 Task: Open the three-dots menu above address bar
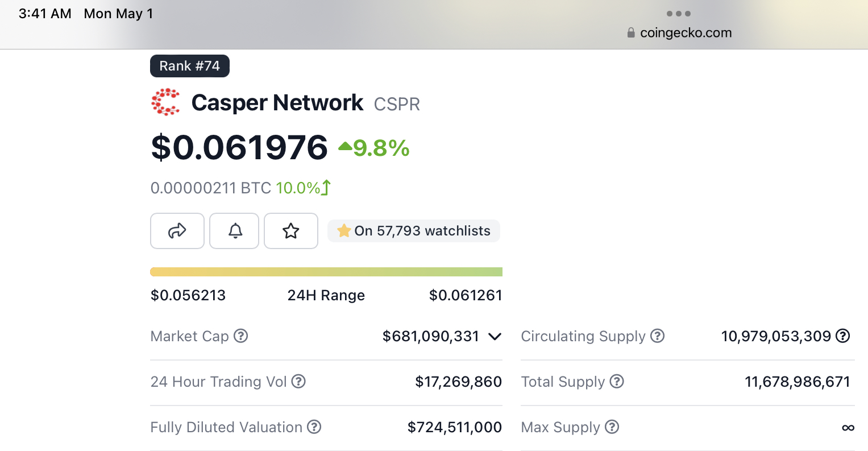click(679, 14)
